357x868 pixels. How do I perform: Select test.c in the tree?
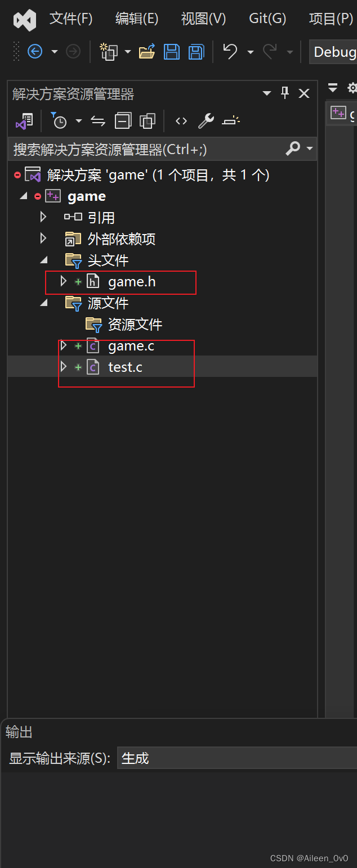pos(125,367)
